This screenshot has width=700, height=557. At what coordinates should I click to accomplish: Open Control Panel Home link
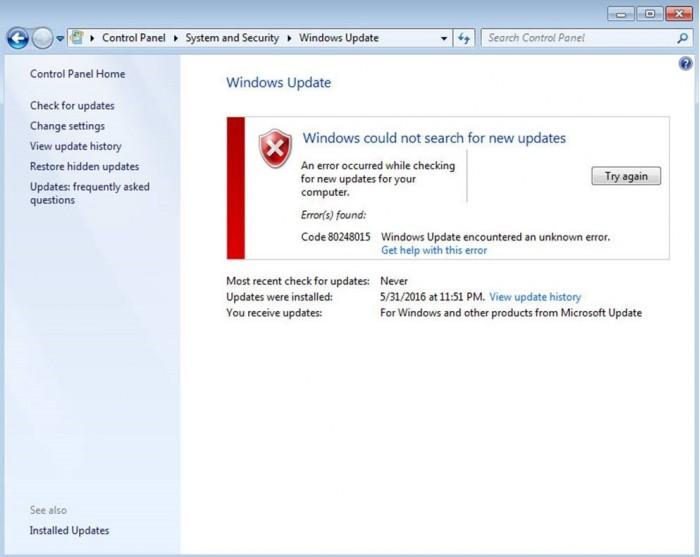click(x=77, y=74)
